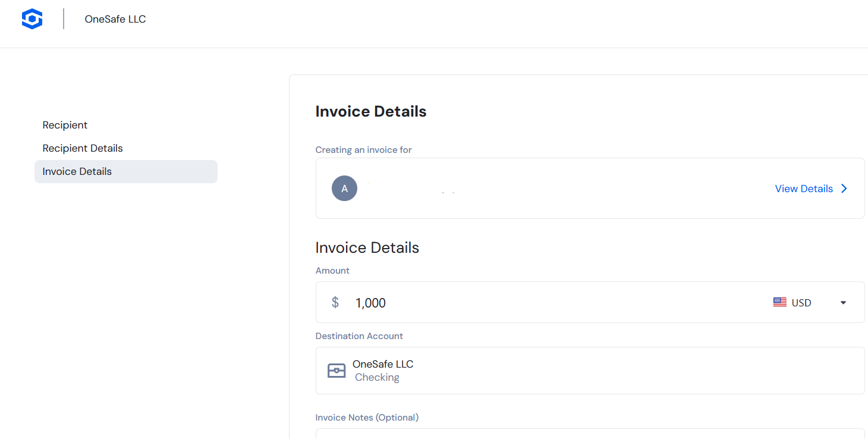The image size is (868, 439).
Task: Click the recipient card under Creating an invoice for
Action: click(x=590, y=189)
